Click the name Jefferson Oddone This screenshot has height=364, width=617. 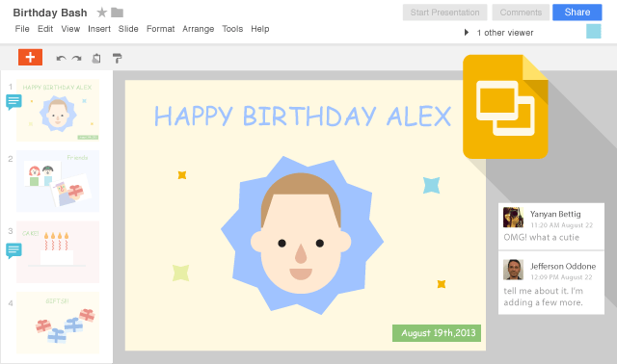coord(563,266)
